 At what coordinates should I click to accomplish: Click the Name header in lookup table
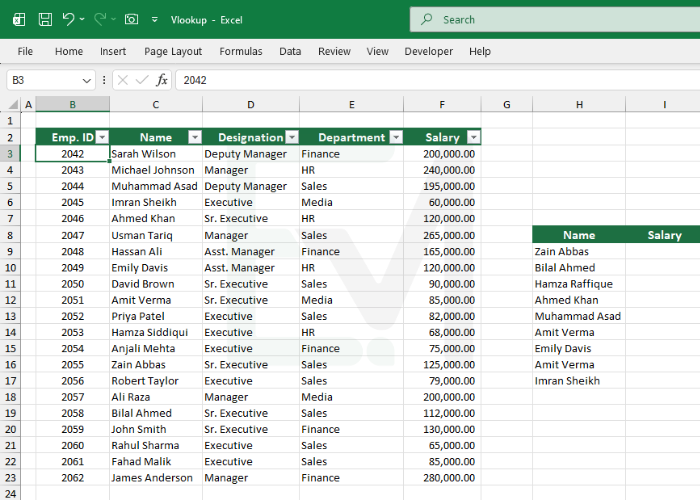pyautogui.click(x=579, y=235)
